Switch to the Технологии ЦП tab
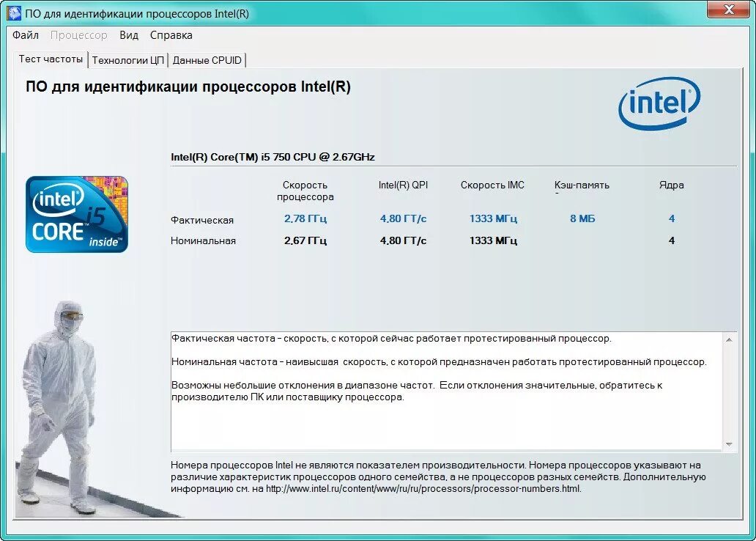The width and height of the screenshot is (756, 541). [128, 60]
